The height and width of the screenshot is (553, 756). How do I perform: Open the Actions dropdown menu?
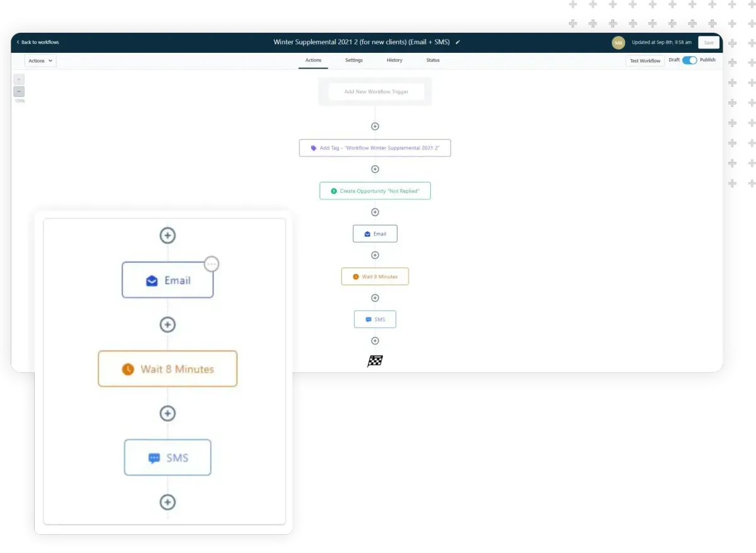click(40, 60)
